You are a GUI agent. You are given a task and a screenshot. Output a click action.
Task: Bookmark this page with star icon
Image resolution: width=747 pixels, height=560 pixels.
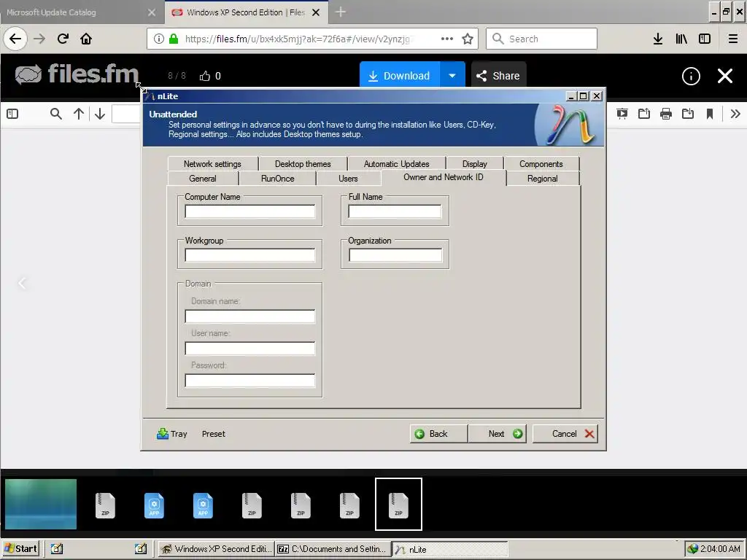pyautogui.click(x=468, y=39)
